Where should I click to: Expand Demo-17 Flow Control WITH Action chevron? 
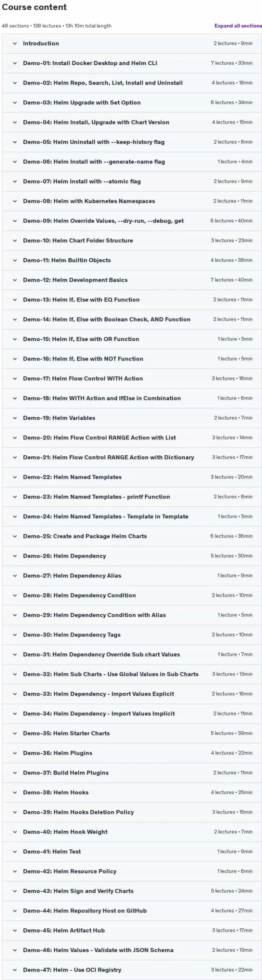[x=15, y=379]
